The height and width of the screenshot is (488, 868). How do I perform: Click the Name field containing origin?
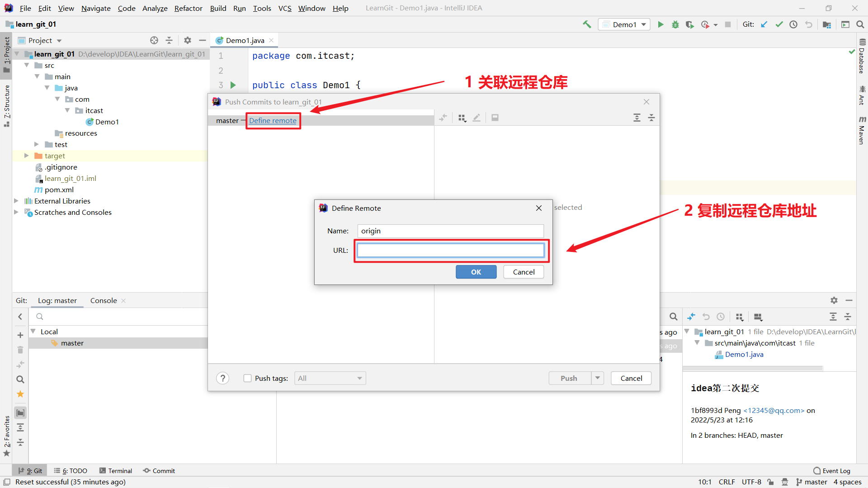click(451, 231)
